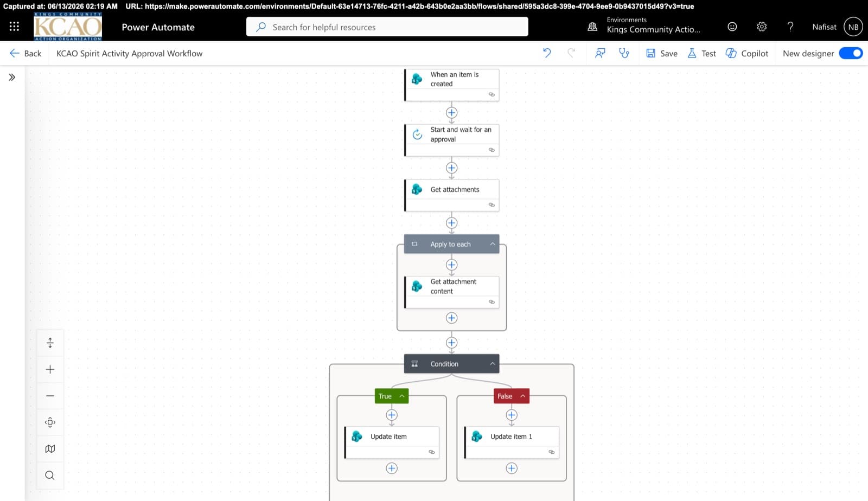The height and width of the screenshot is (501, 868).
Task: Select the Condition header label
Action: [x=444, y=364]
